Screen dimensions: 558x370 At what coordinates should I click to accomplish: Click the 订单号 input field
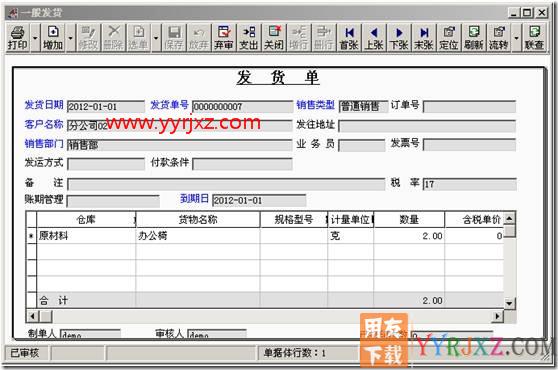coord(469,106)
